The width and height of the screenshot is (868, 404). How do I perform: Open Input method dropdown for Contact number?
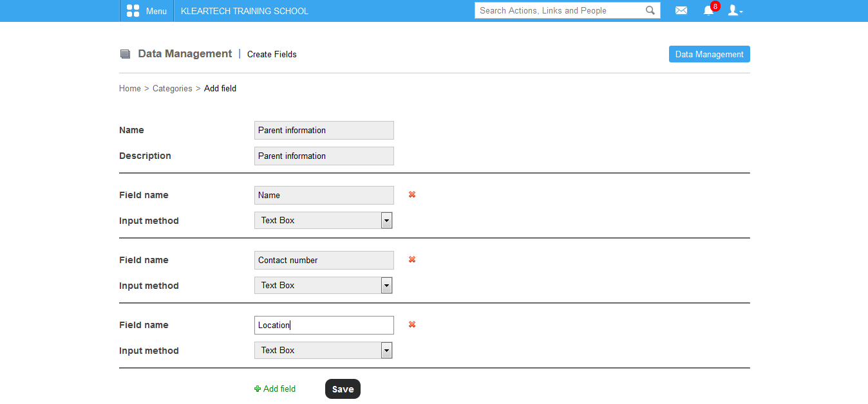[x=323, y=286]
